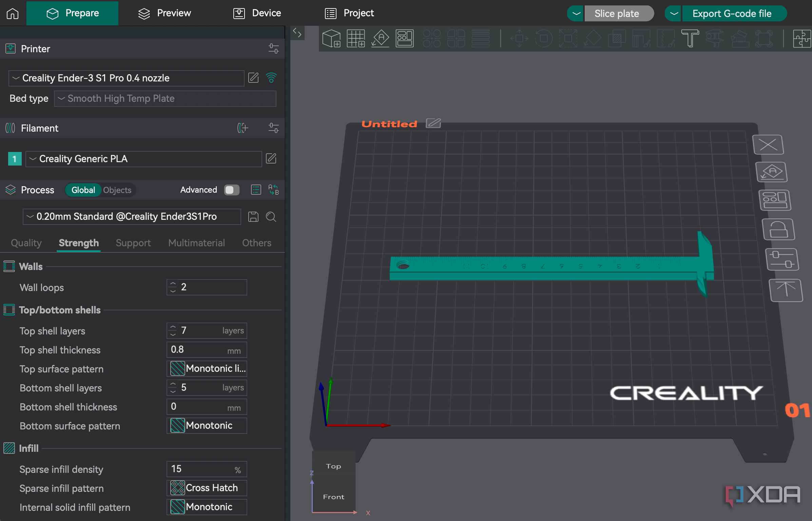
Task: Open the Quality settings tab
Action: (x=26, y=243)
